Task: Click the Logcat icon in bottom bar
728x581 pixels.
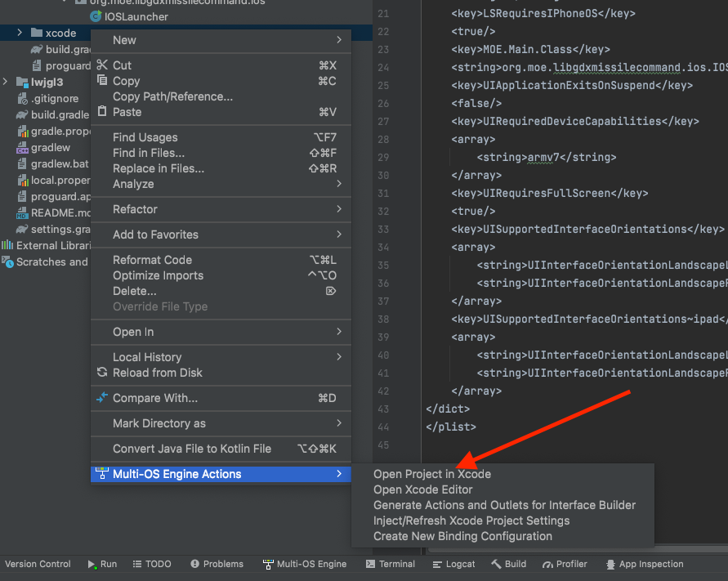Action: (437, 565)
